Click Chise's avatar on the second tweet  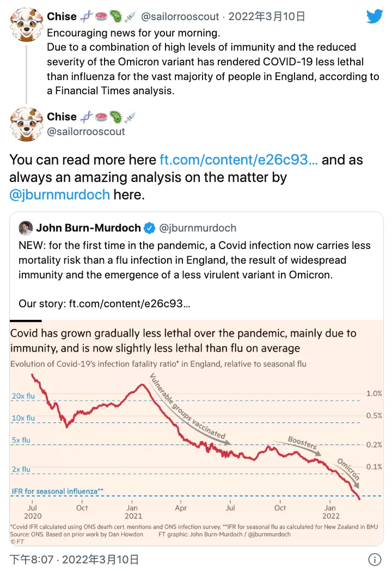pyautogui.click(x=26, y=124)
